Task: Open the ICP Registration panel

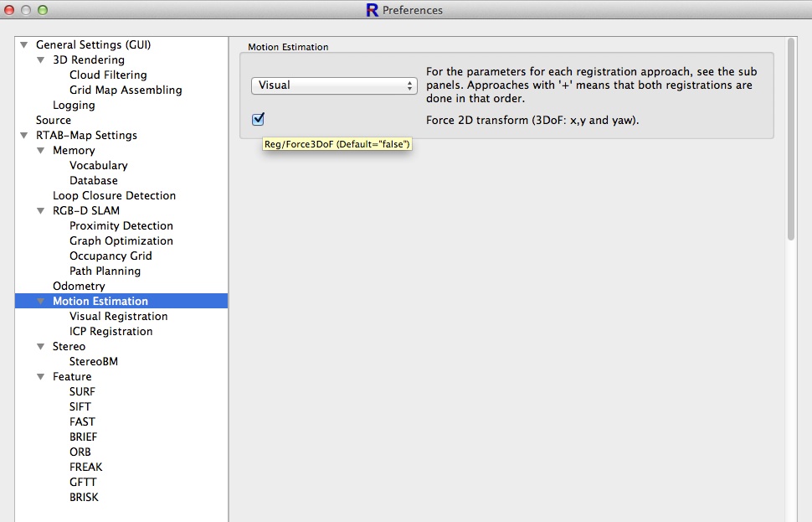Action: pos(110,332)
